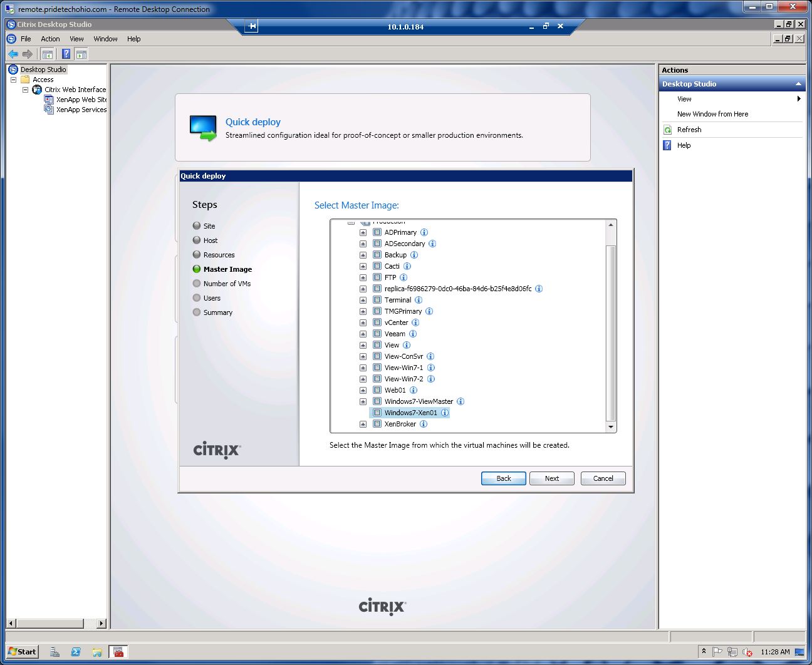812x665 pixels.
Task: Click the taskbar clock showing 11:28 AM
Action: click(775, 652)
